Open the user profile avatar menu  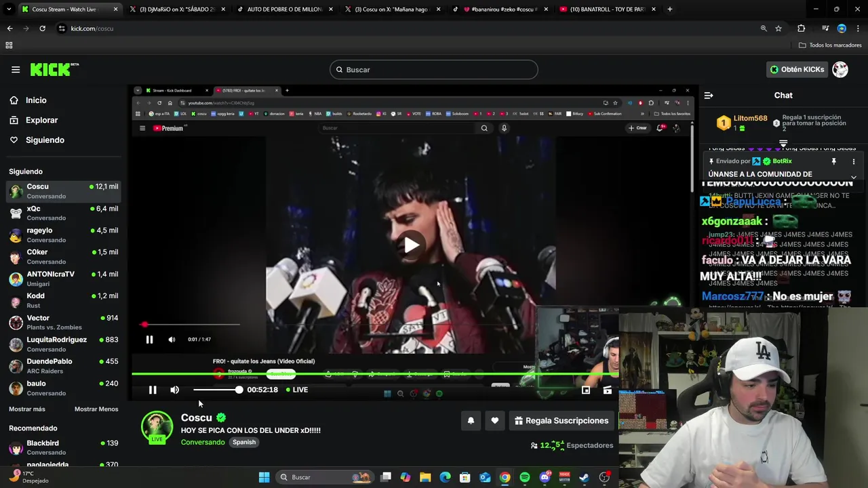[840, 69]
